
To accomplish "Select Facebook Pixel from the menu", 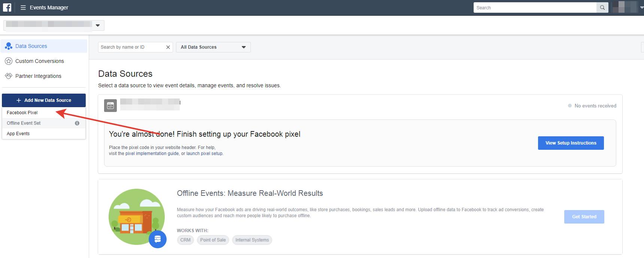I will click(22, 113).
